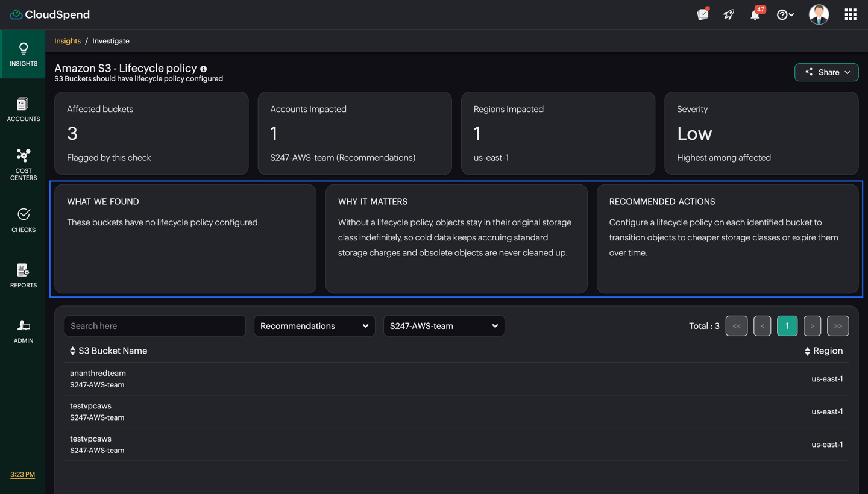The height and width of the screenshot is (494, 868).
Task: Go to next page button
Action: 812,326
